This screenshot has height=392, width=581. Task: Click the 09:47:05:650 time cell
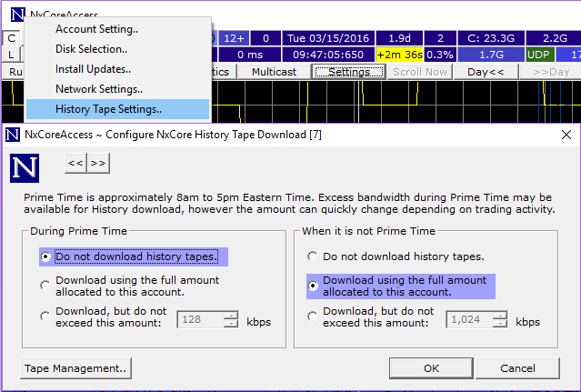(328, 55)
